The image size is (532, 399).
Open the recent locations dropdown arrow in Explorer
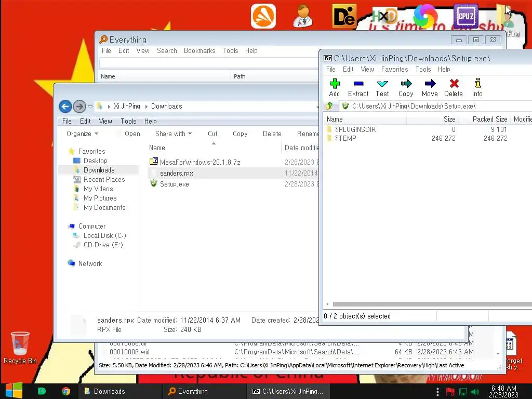point(90,107)
